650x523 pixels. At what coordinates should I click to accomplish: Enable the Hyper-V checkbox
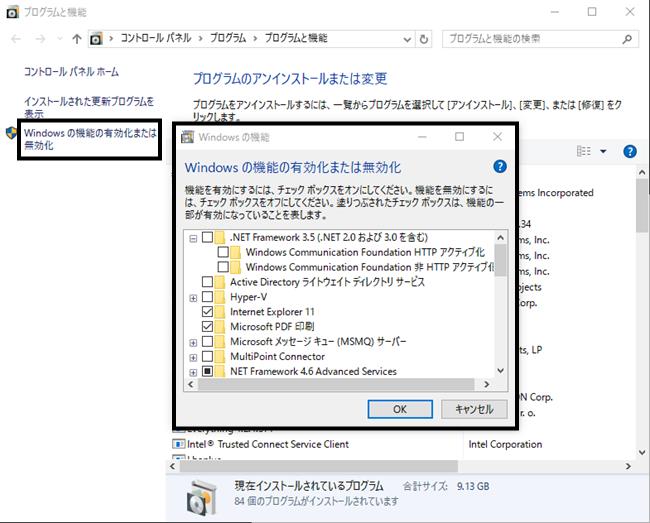[207, 297]
